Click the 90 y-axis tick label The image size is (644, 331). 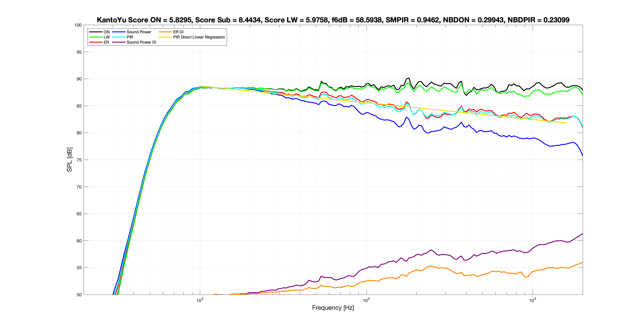coord(79,79)
